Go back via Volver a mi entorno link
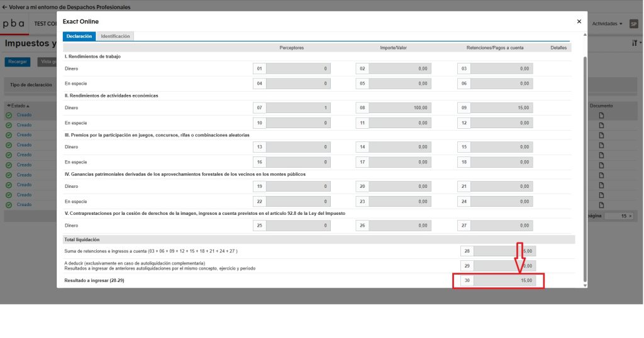The image size is (644, 338). [66, 7]
